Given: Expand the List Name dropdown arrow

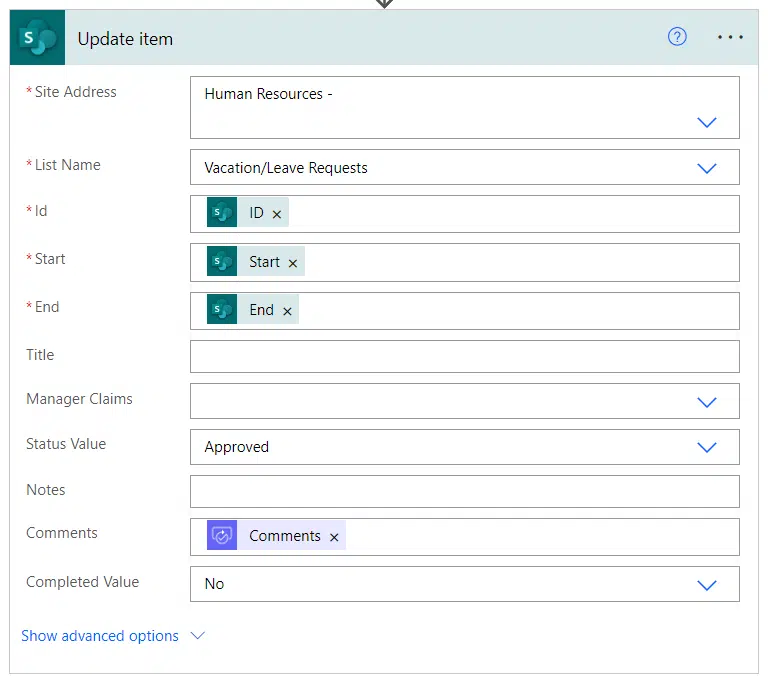Looking at the screenshot, I should point(707,168).
